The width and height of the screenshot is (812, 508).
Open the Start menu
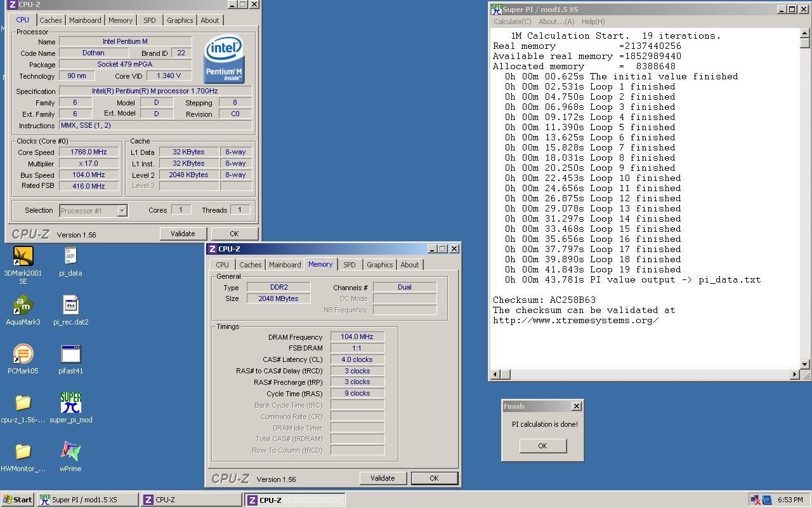pyautogui.click(x=18, y=500)
